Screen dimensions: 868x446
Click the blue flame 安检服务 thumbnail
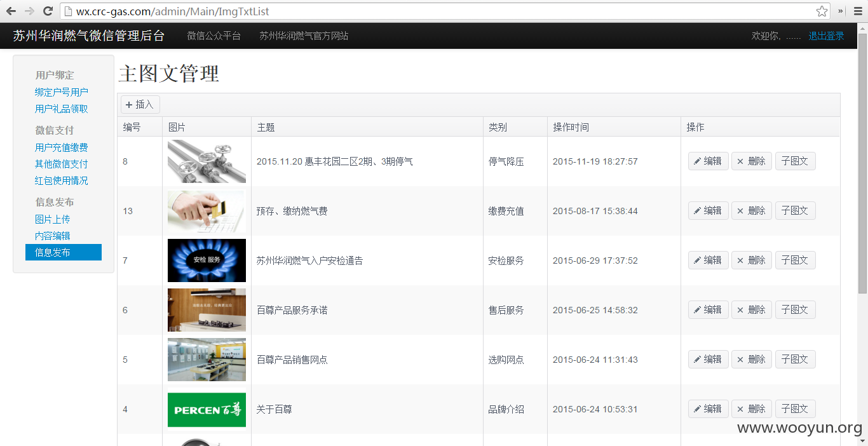pyautogui.click(x=207, y=260)
